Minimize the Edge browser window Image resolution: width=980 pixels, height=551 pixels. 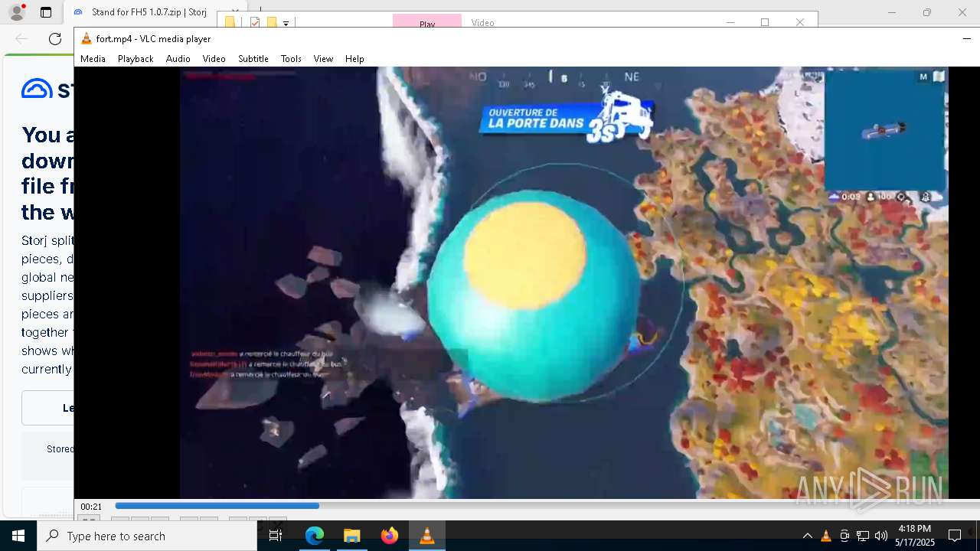[892, 12]
